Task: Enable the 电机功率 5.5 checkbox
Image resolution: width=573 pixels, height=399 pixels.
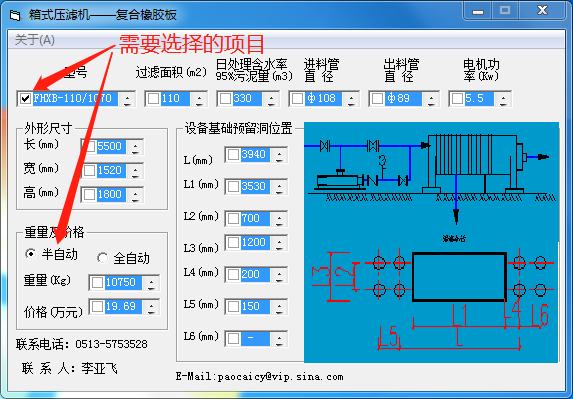Action: coord(458,99)
